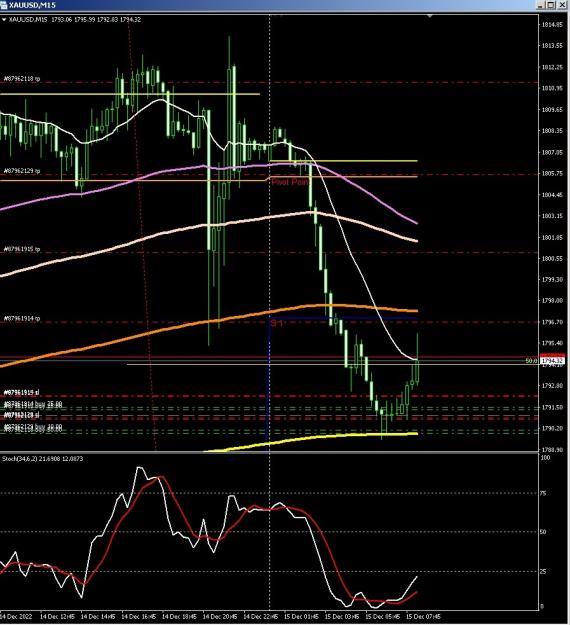570x625 pixels.
Task: Select the #87961919 sl stop loss label
Action: point(22,393)
